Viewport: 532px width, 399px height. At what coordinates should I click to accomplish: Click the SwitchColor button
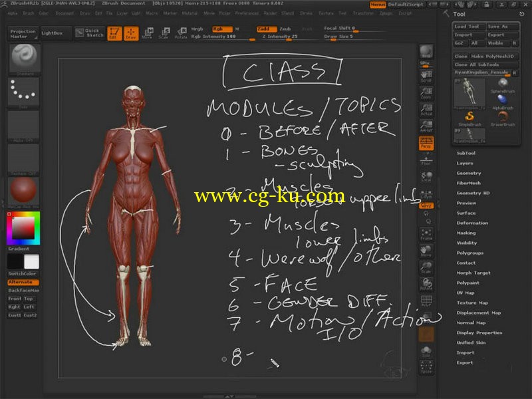tap(23, 274)
